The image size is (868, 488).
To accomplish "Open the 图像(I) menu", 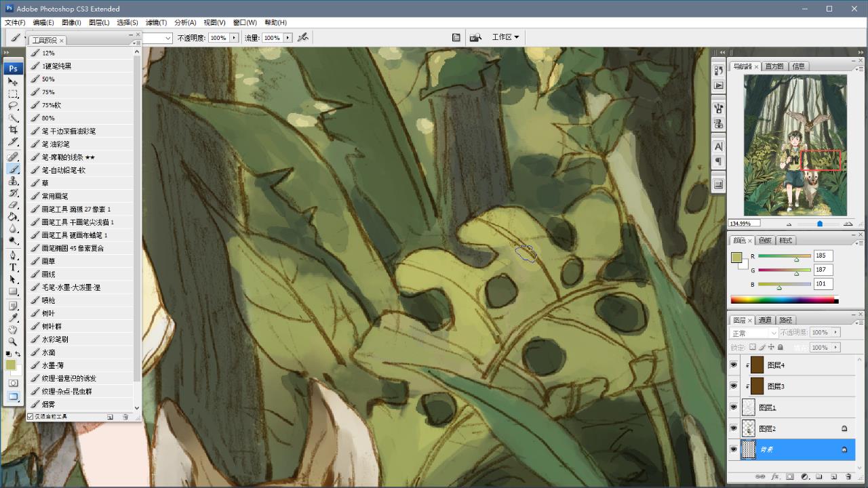I will pyautogui.click(x=71, y=22).
